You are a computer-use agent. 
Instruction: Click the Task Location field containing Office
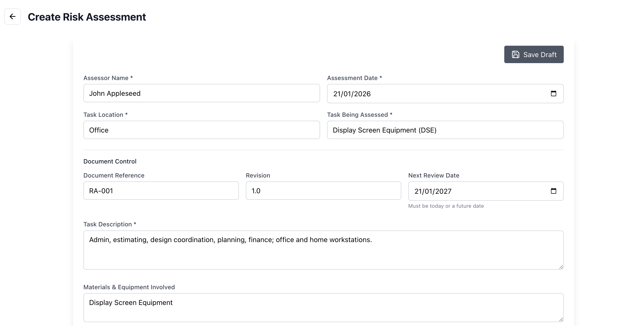click(x=202, y=130)
